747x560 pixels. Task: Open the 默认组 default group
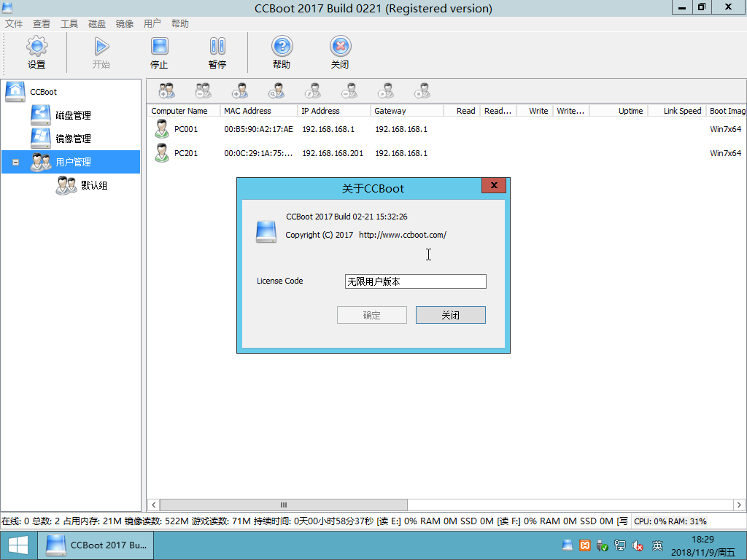click(x=93, y=185)
